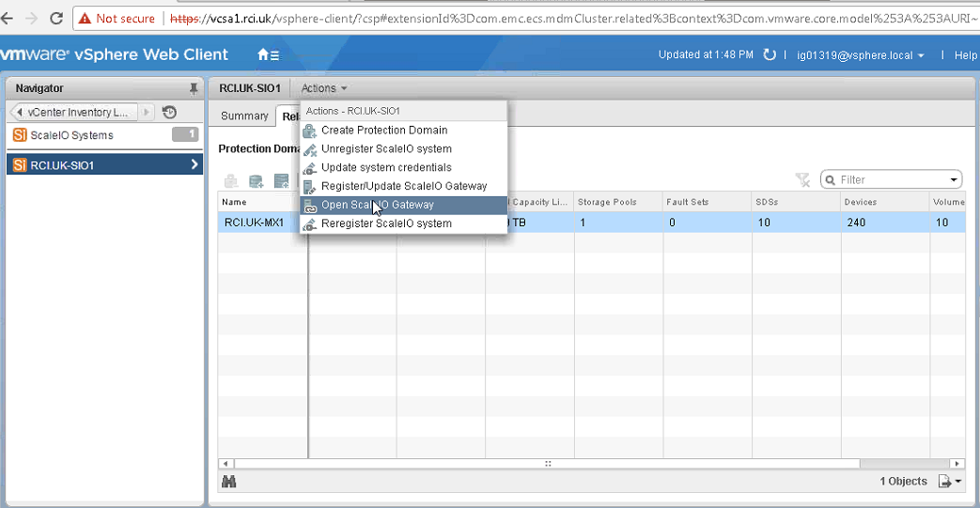This screenshot has height=508, width=980.
Task: Click the Devices value 240
Action: (856, 223)
